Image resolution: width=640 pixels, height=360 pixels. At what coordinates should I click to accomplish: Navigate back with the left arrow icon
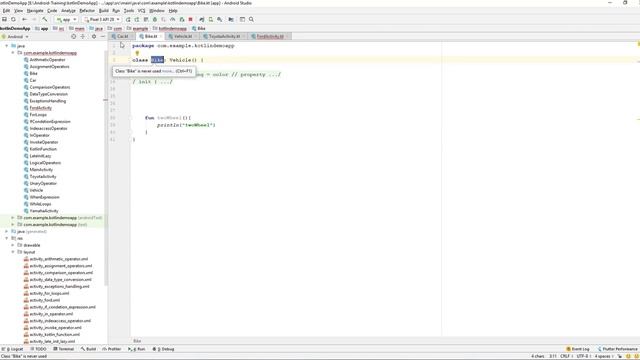[x=24, y=19]
